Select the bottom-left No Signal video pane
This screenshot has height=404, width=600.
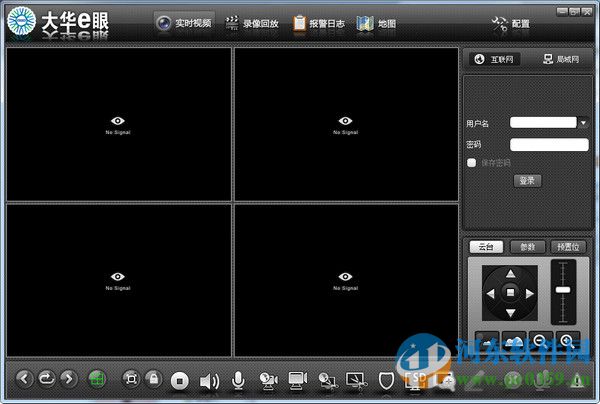[119, 280]
